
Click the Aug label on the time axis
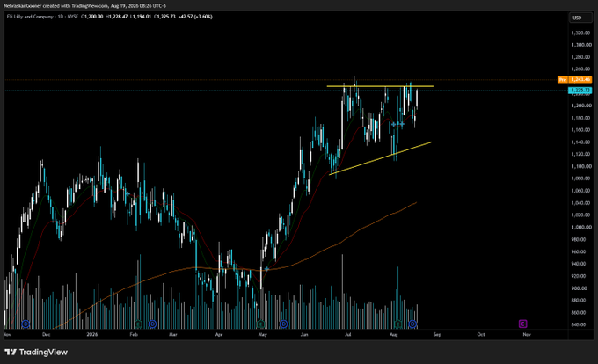click(x=394, y=335)
